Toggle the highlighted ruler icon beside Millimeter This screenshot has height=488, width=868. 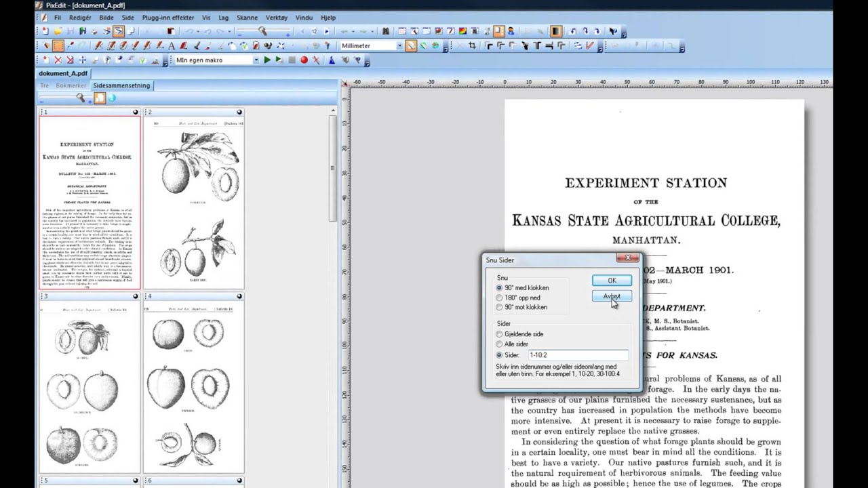411,45
